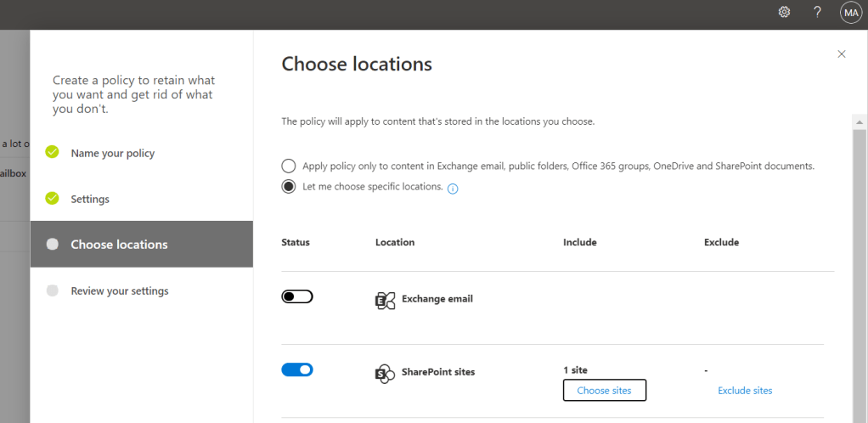This screenshot has height=423, width=868.
Task: Click the help question mark icon
Action: (x=817, y=12)
